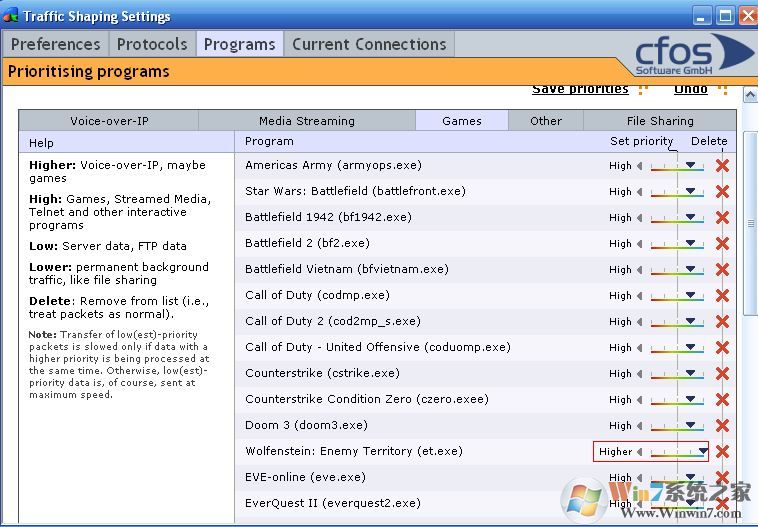Click left arrow beside Battlefield 1942 priority
758x527 pixels.
[x=641, y=218]
